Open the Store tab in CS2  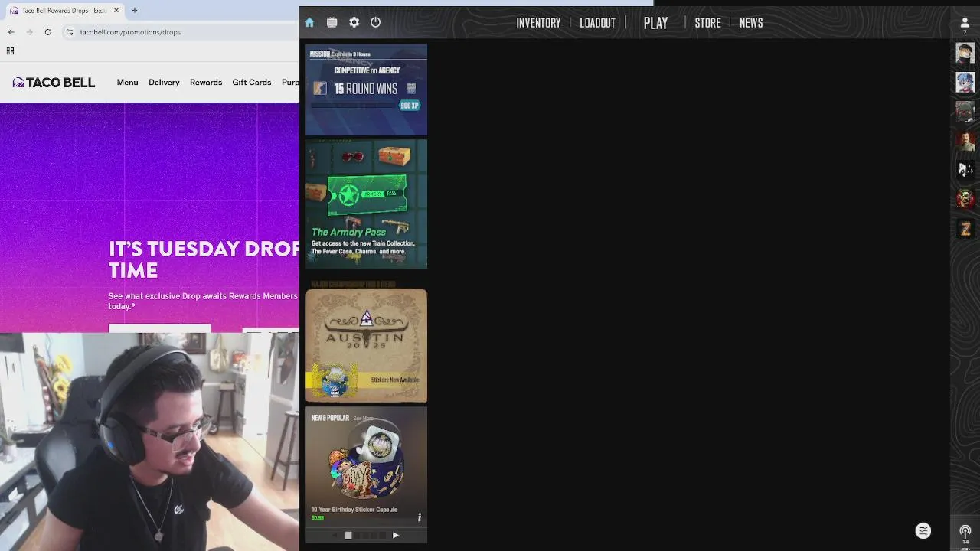(x=707, y=23)
